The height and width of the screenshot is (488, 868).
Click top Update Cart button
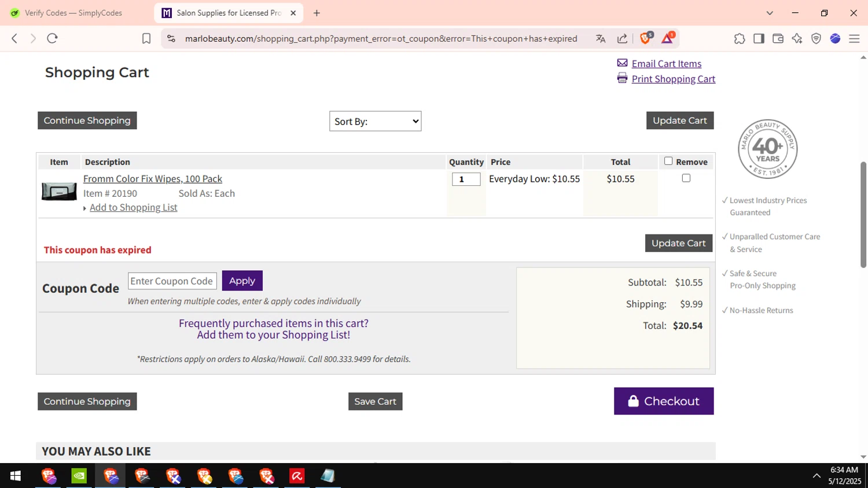click(680, 120)
